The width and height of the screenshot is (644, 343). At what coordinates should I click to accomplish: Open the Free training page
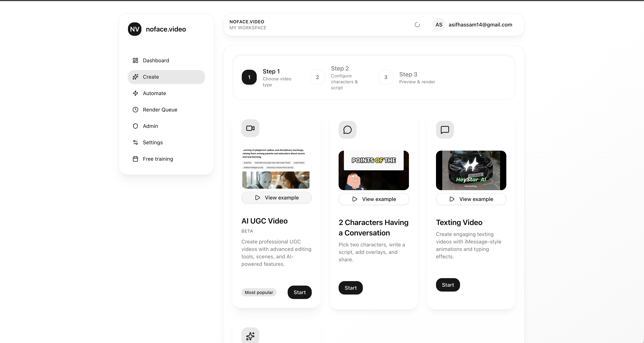pyautogui.click(x=158, y=159)
